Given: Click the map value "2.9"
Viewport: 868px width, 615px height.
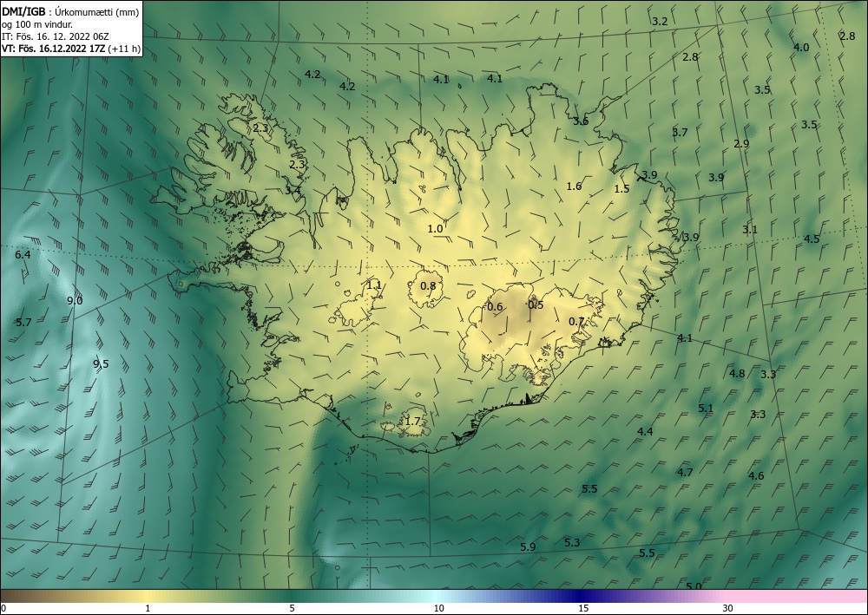Looking at the screenshot, I should (x=741, y=144).
